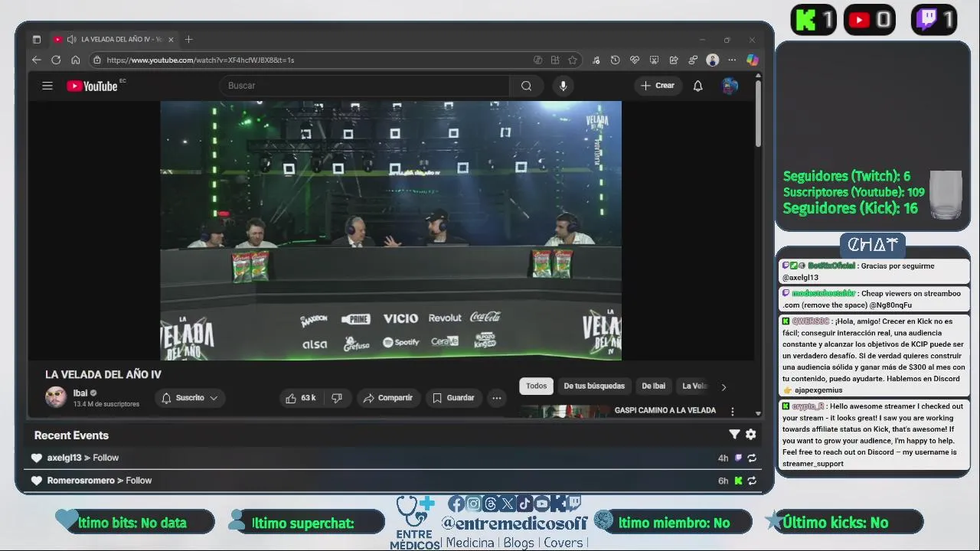Click the Compartir button
Image resolution: width=980 pixels, height=551 pixels.
pos(387,398)
